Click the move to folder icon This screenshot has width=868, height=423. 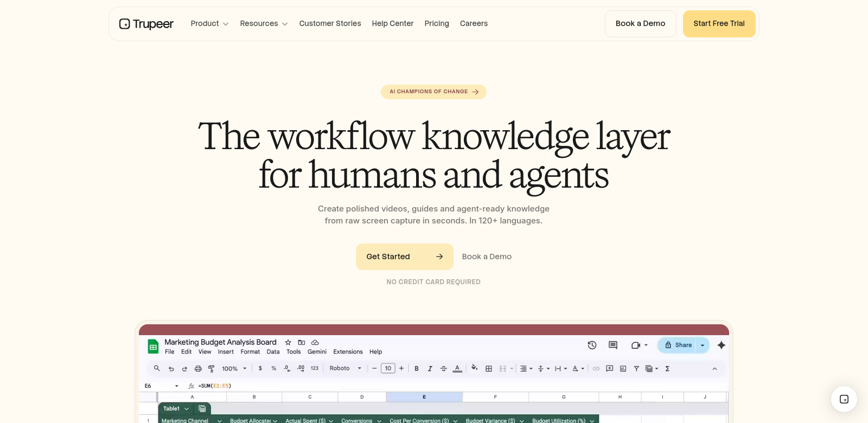tap(302, 342)
